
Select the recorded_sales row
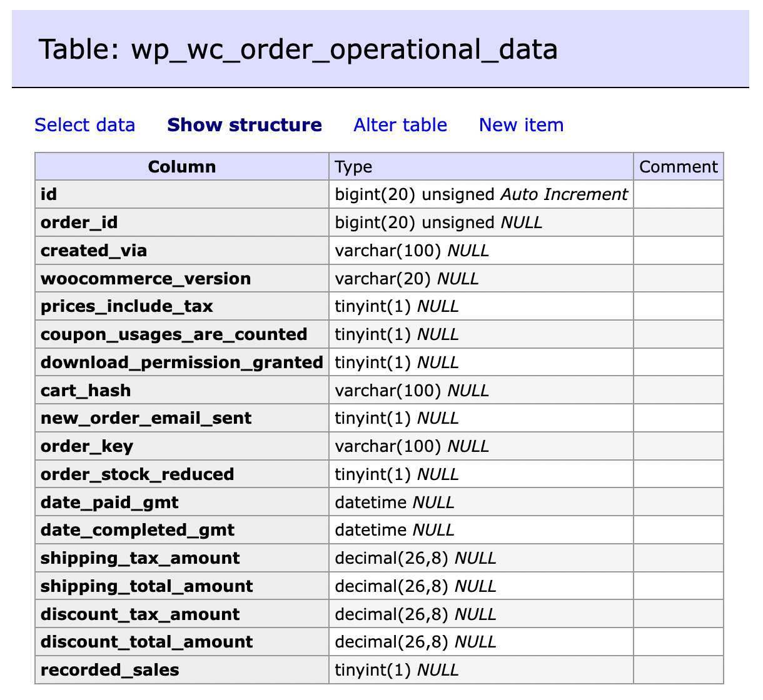[109, 669]
